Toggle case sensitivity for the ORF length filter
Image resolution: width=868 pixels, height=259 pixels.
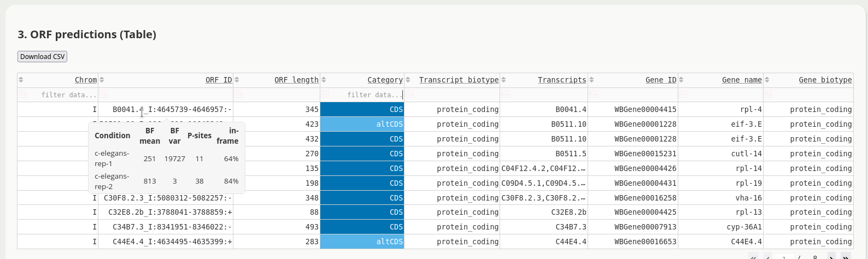(239, 95)
